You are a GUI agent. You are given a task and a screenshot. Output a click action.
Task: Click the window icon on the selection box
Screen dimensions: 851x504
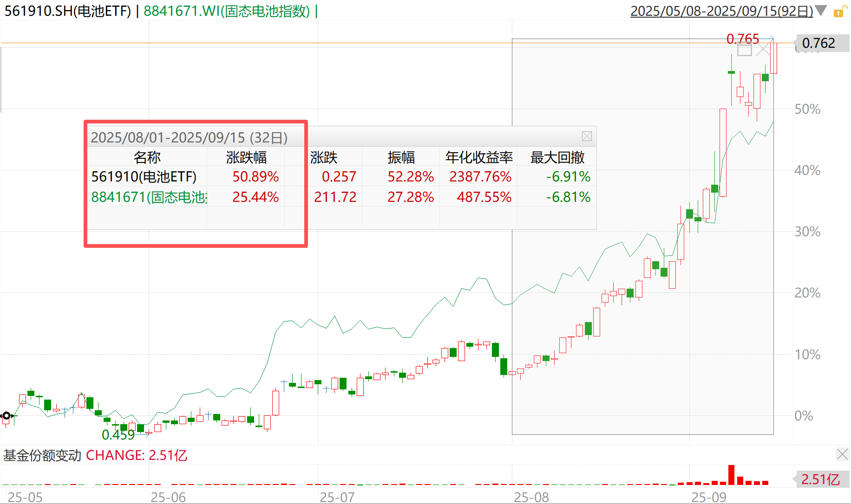pyautogui.click(x=744, y=49)
